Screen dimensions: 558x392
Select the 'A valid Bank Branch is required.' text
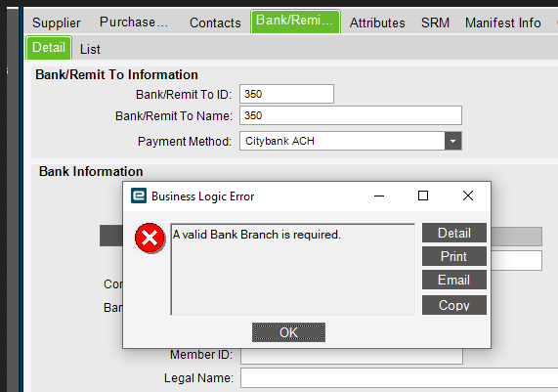click(x=257, y=235)
